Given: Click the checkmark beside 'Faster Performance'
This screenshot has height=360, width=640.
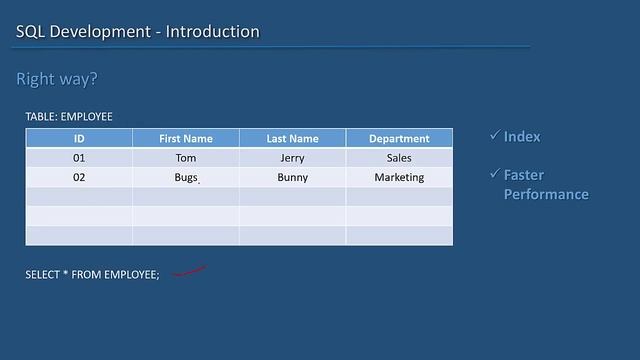Looking at the screenshot, I should click(495, 173).
